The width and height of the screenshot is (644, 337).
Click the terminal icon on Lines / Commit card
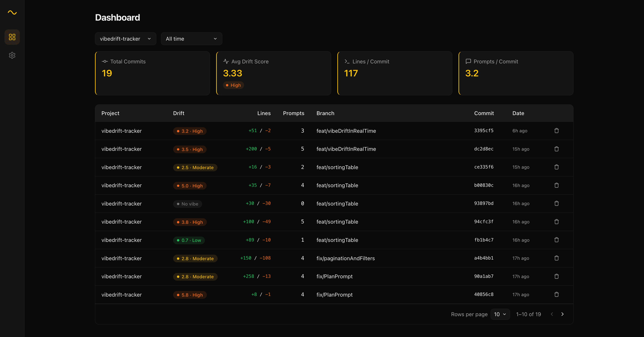click(347, 61)
